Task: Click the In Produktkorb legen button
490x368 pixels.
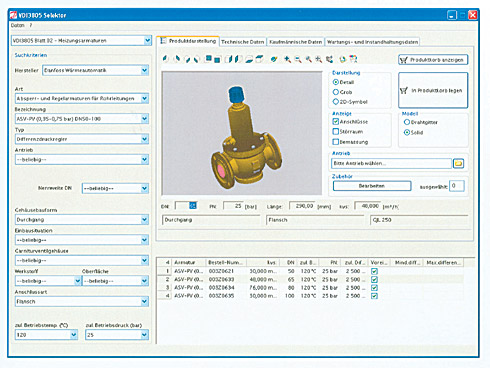Action: tap(433, 90)
